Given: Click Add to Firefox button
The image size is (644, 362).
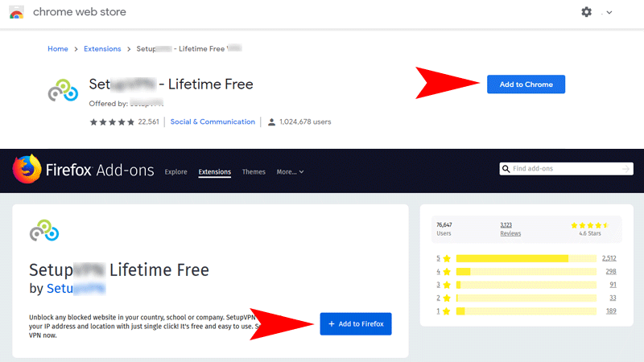Looking at the screenshot, I should click(x=356, y=324).
